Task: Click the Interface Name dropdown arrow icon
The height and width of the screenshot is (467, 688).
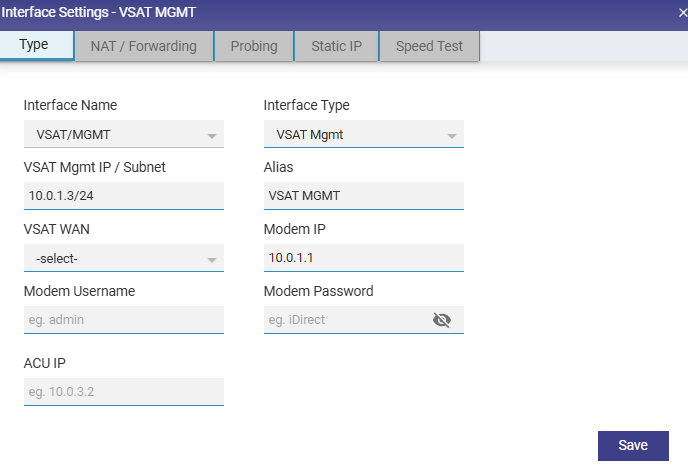Action: coord(212,136)
